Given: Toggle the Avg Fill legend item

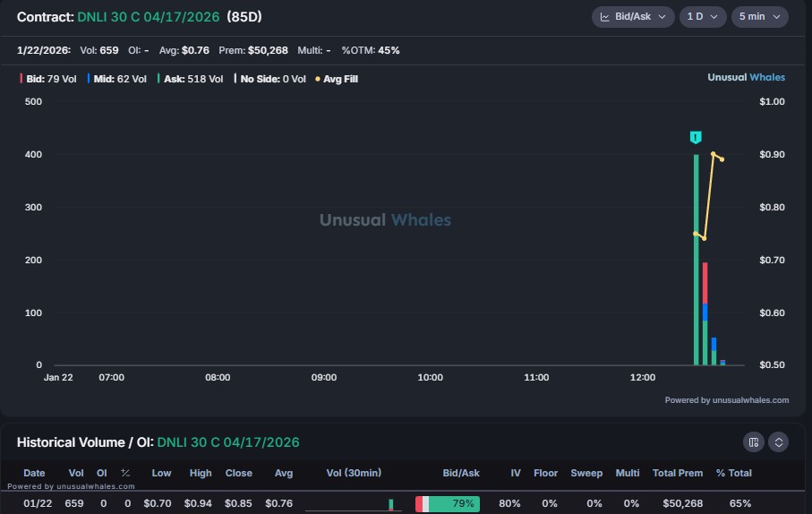Looking at the screenshot, I should coord(337,79).
